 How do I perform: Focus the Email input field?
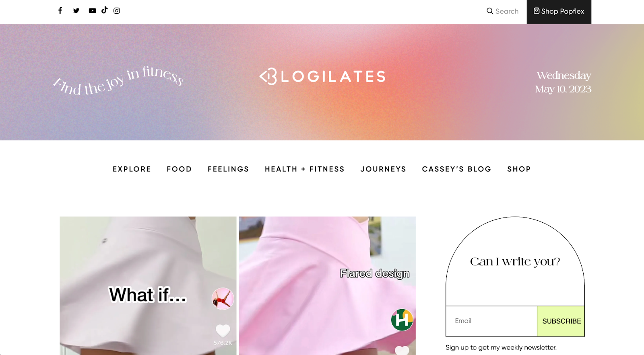coord(491,321)
